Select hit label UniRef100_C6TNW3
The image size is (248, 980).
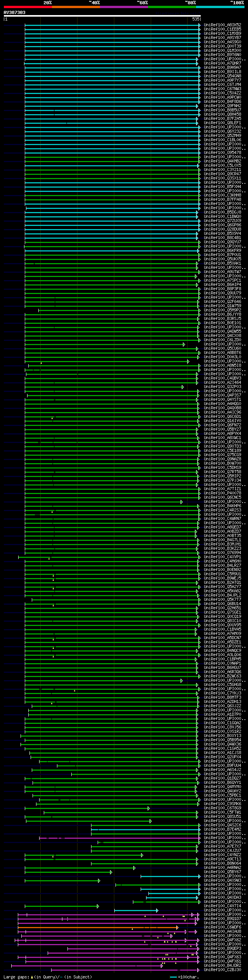(222, 89)
